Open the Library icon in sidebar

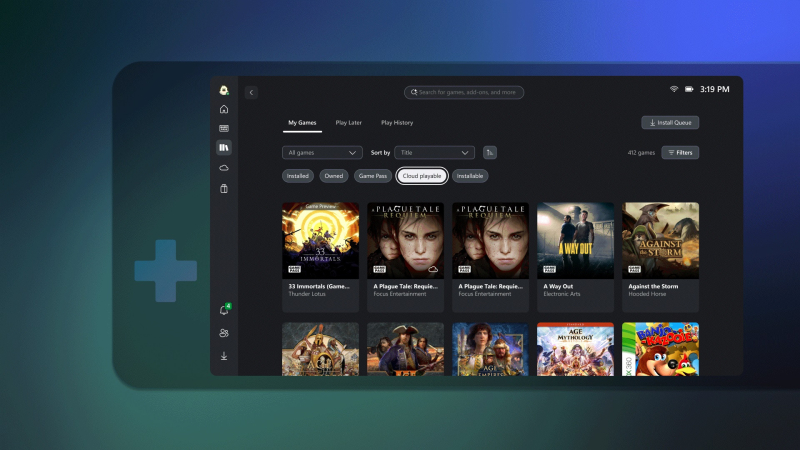(x=224, y=148)
